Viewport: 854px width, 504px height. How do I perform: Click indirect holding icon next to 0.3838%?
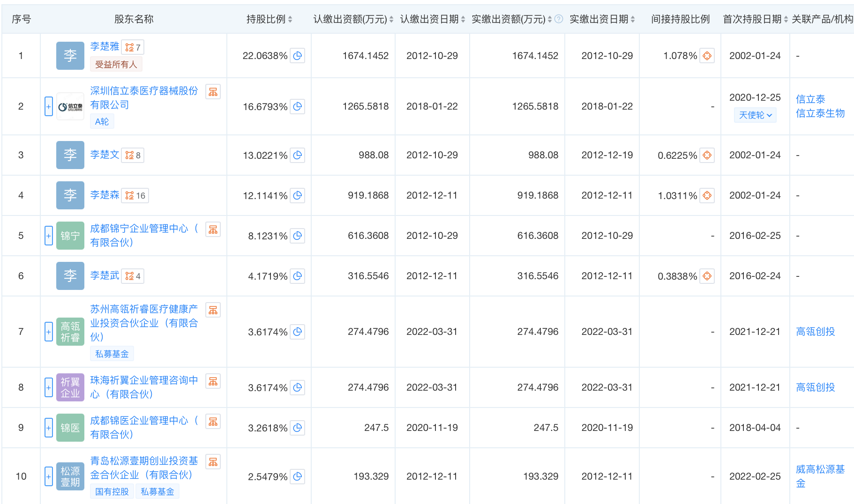click(707, 276)
